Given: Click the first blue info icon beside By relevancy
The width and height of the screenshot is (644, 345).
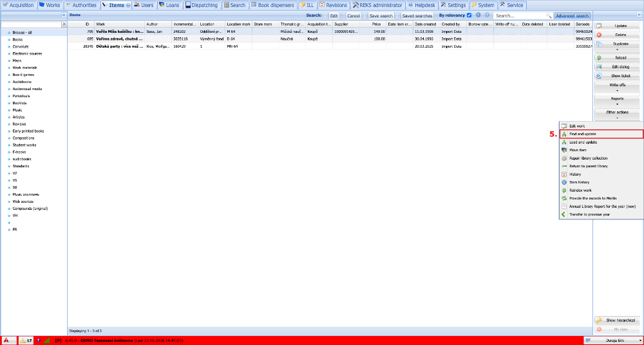Looking at the screenshot, I should click(x=478, y=15).
